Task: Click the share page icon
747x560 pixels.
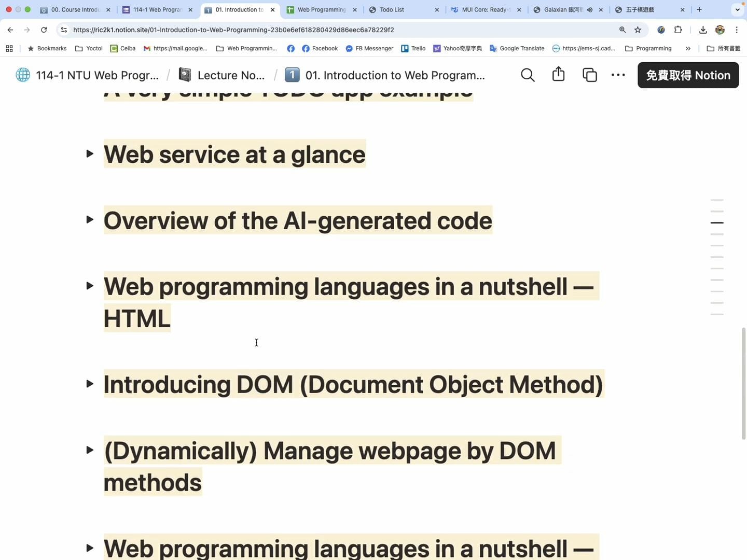Action: pyautogui.click(x=558, y=75)
